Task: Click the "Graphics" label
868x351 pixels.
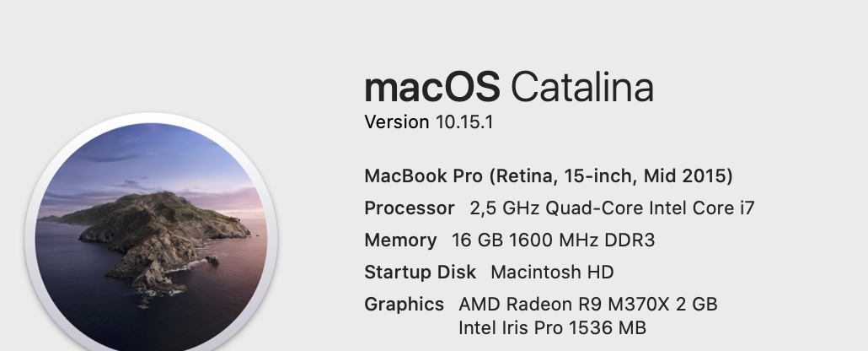Action: [x=404, y=305]
